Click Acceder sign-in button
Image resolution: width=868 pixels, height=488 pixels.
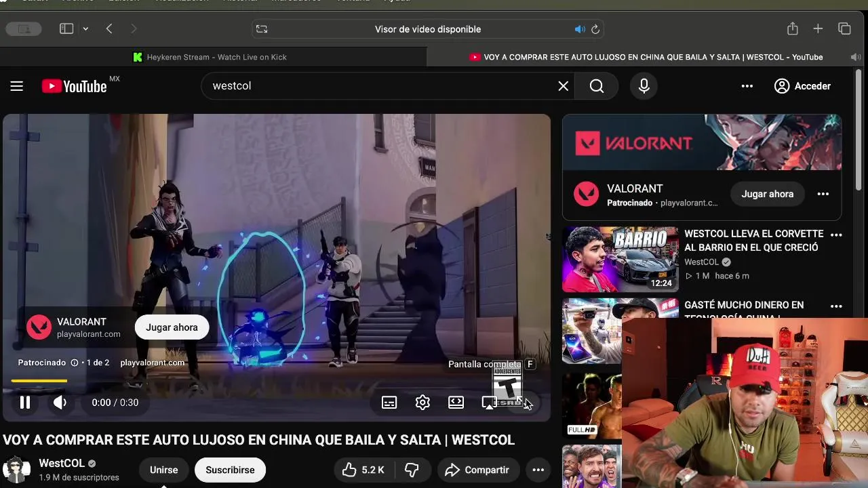[x=802, y=86]
